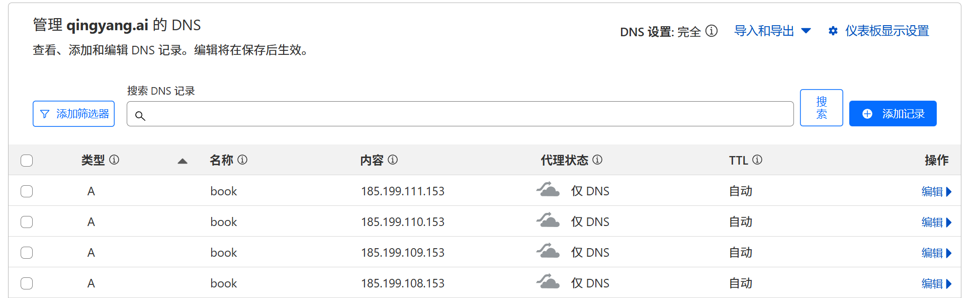980x298 pixels.
Task: Click the info icon beside 内容 header
Action: [x=393, y=160]
